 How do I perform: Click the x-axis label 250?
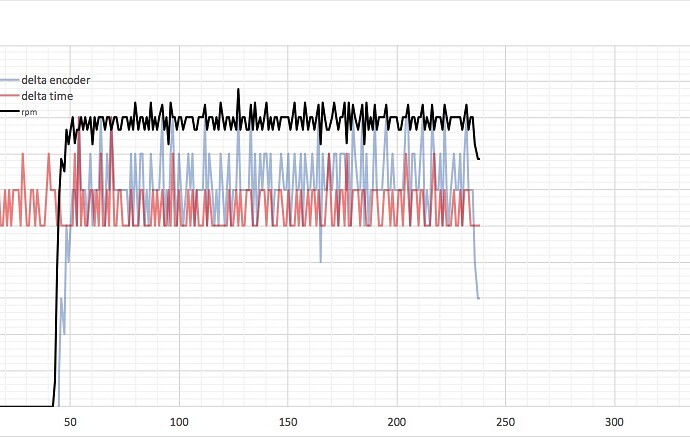pyautogui.click(x=505, y=422)
